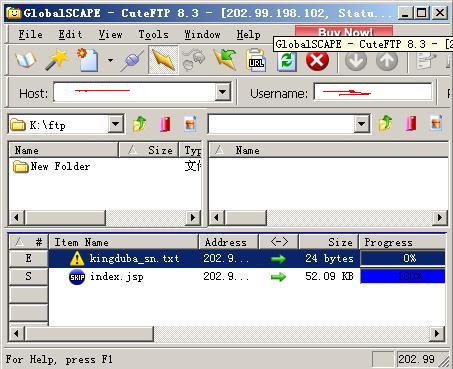Click the green arrow transfer toolbar icon
The width and height of the screenshot is (453, 369).
(x=225, y=60)
